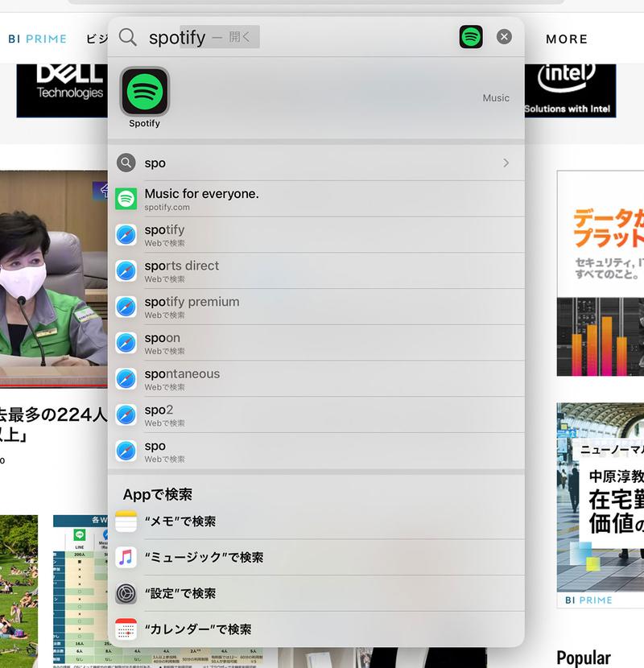Click BI PRIME label under station article

(588, 600)
